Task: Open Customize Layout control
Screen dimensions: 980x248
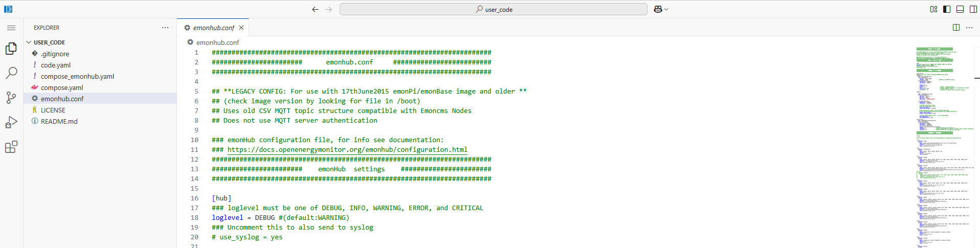Action: pos(933,9)
